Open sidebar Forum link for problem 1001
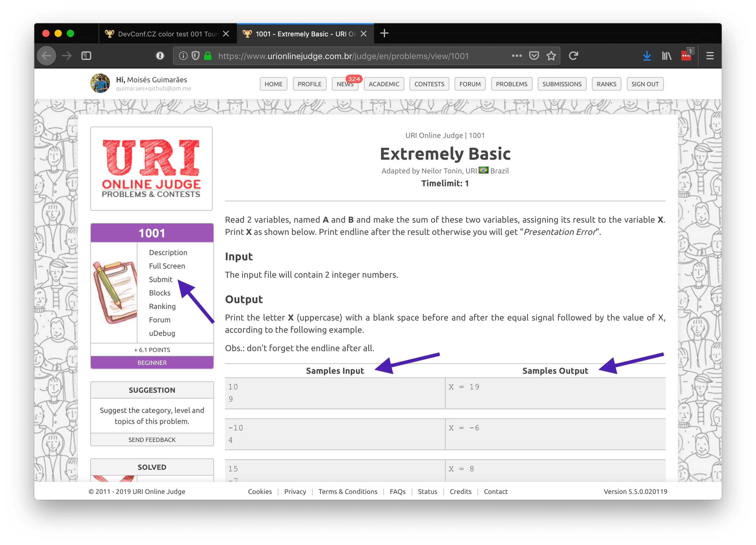Viewport: 756px width, 545px height. click(x=160, y=320)
